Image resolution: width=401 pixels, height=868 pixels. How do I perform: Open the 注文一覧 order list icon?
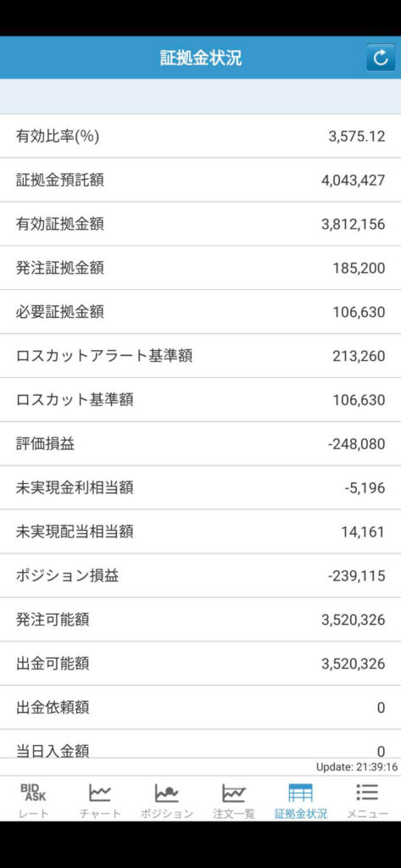click(234, 793)
